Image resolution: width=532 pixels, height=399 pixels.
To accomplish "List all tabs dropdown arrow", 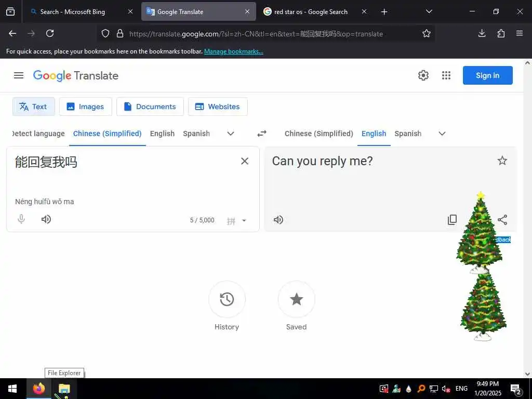I will 429,11.
